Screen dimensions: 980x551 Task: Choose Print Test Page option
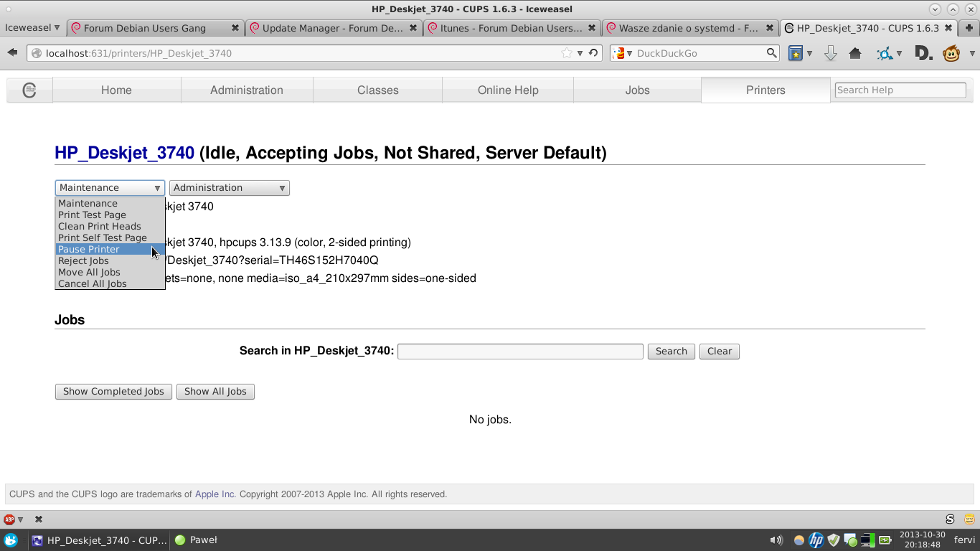pyautogui.click(x=92, y=215)
